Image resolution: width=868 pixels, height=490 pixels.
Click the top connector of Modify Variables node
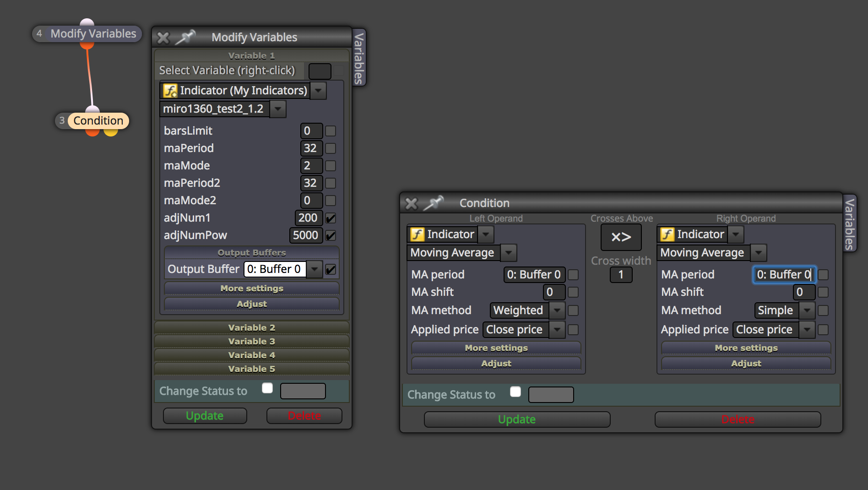point(87,22)
